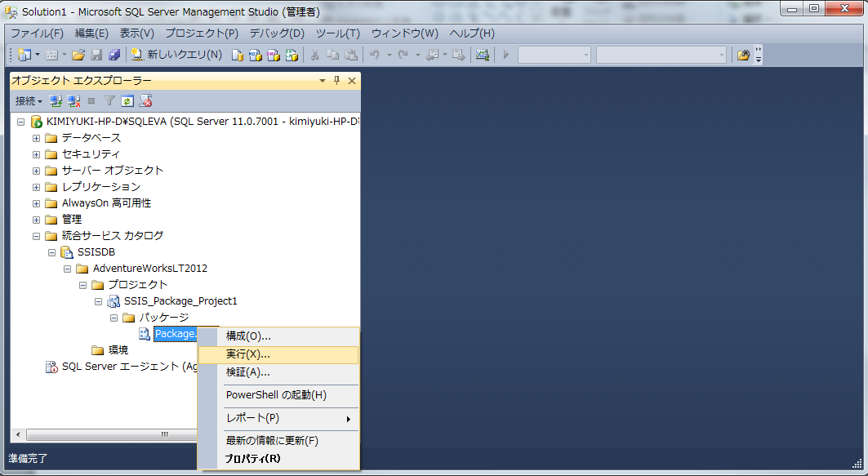Collapse the SSIS_Package_Project1 node
The height and width of the screenshot is (476, 868).
point(98,301)
